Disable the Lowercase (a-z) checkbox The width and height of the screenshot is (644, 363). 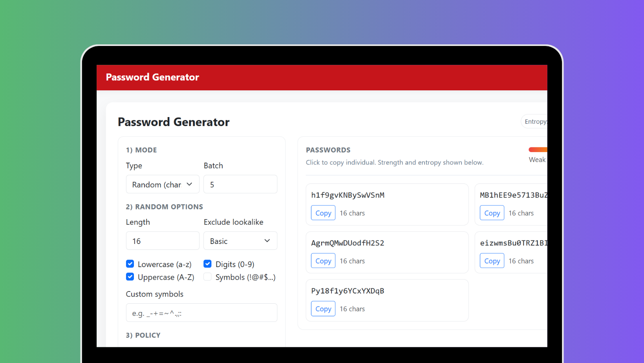[x=130, y=264]
